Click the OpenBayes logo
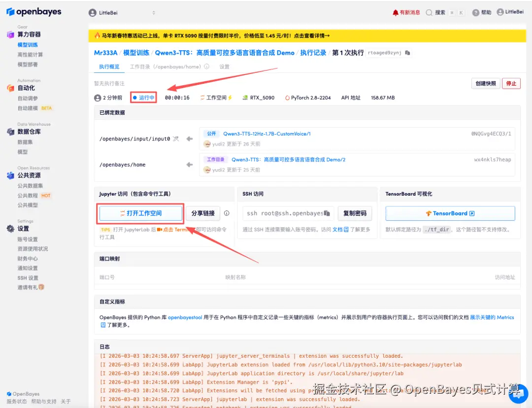The width and height of the screenshot is (532, 408). [x=34, y=12]
